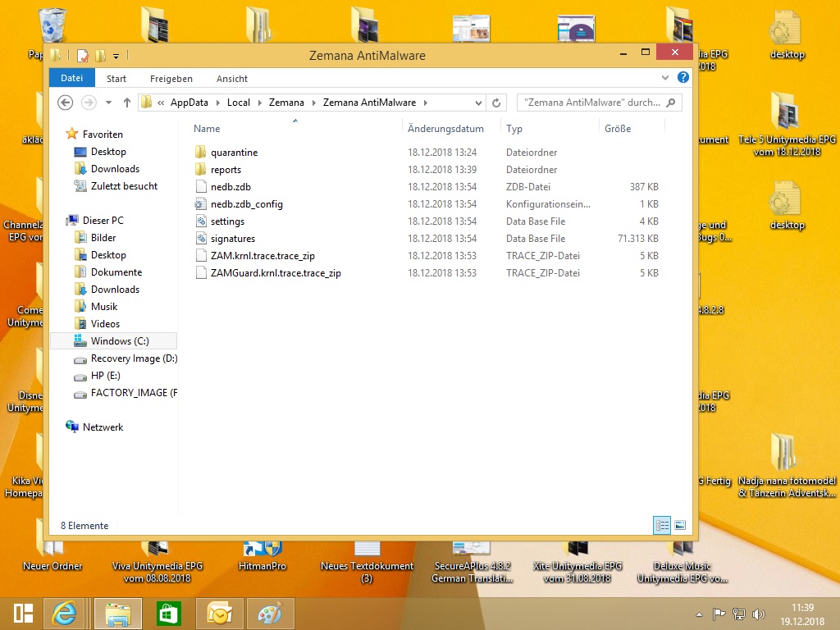The width and height of the screenshot is (840, 630).
Task: Sort by the Name column header
Action: tap(294, 129)
